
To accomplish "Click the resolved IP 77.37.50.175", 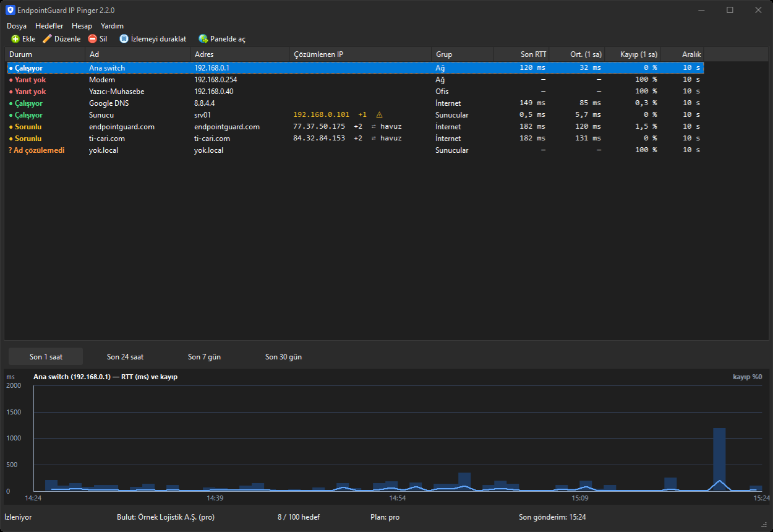I will pos(319,127).
